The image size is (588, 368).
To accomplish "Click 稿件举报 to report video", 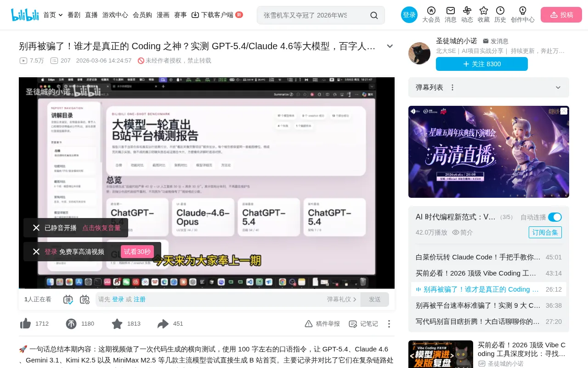I will [x=322, y=324].
